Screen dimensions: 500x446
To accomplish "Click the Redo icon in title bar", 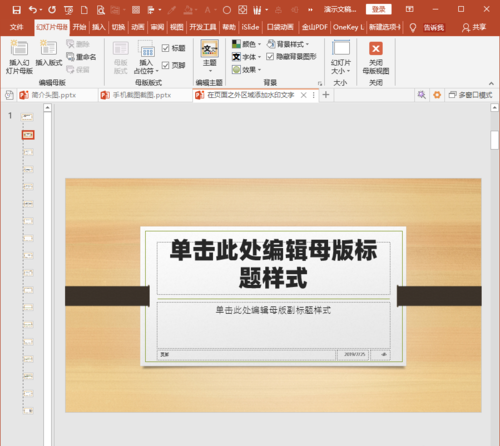I will tap(52, 10).
